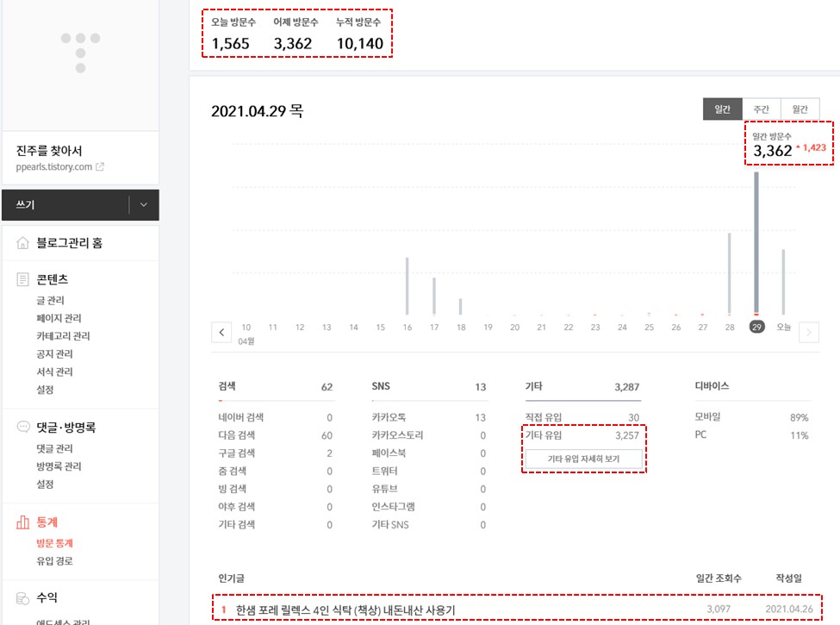
Task: Click the blog title 진주를 찾아서
Action: point(49,151)
